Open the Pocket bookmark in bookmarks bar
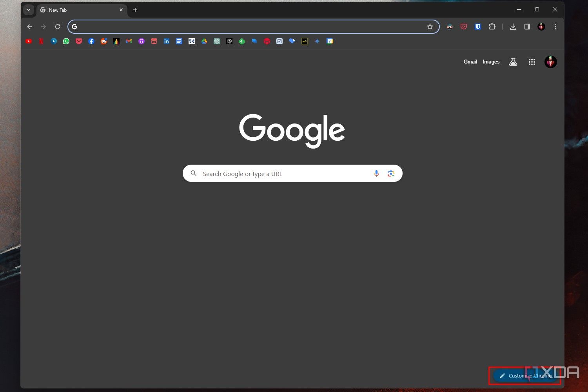 (79, 41)
